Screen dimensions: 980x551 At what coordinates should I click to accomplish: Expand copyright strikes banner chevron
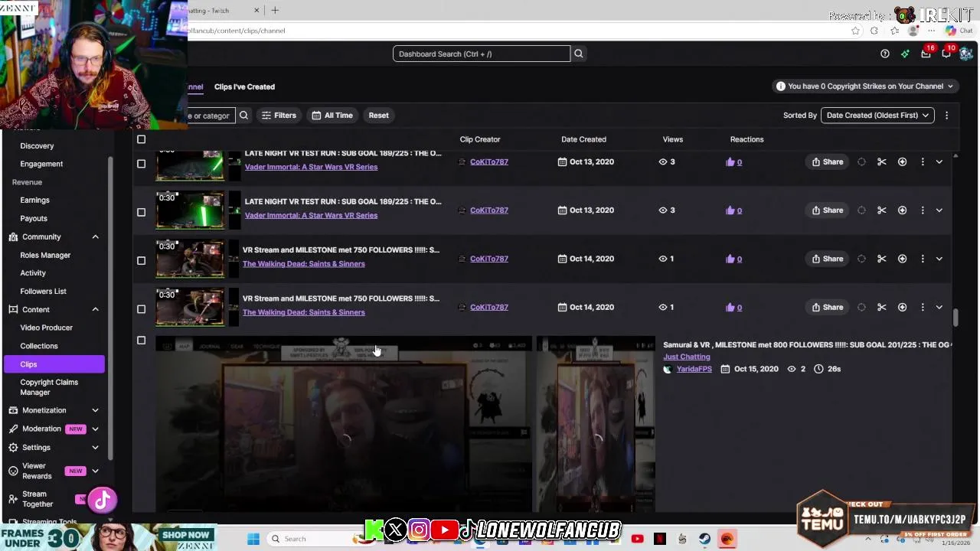pos(950,86)
